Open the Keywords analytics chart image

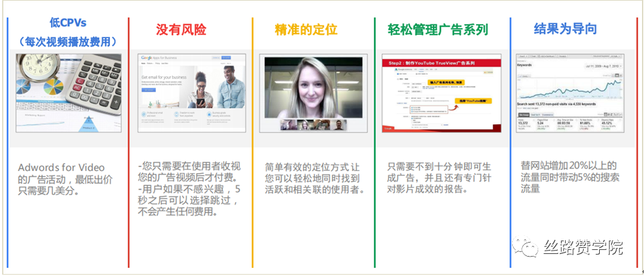570,93
